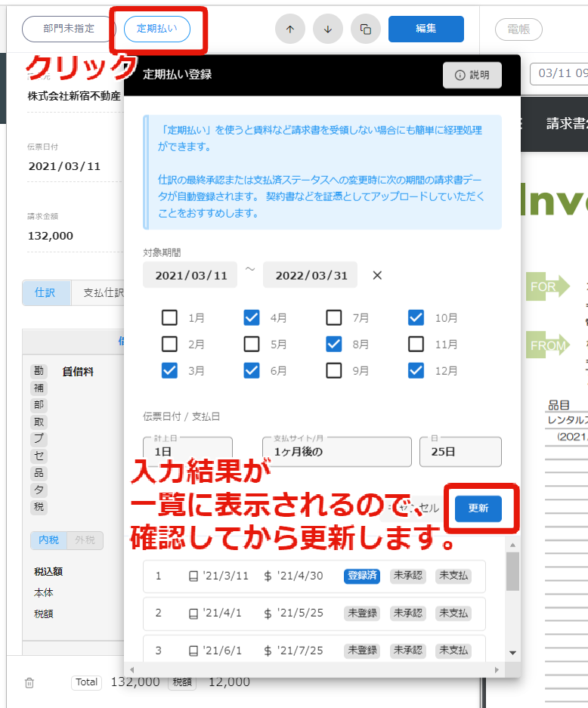Open the 支払サイト/月 dropdown

coord(337,451)
